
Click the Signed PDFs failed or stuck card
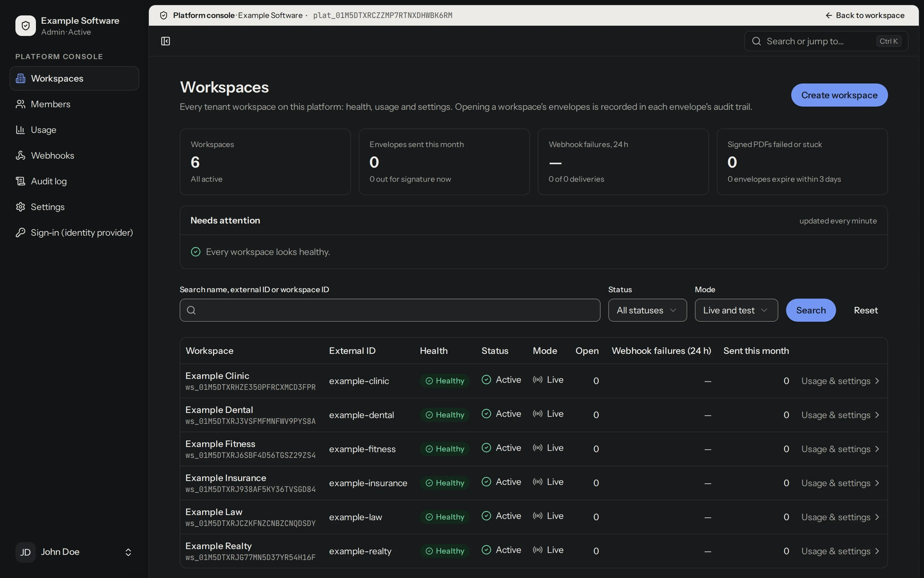pos(802,162)
